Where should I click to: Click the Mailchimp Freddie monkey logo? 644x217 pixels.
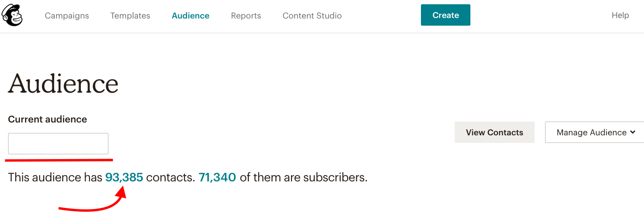(x=12, y=15)
